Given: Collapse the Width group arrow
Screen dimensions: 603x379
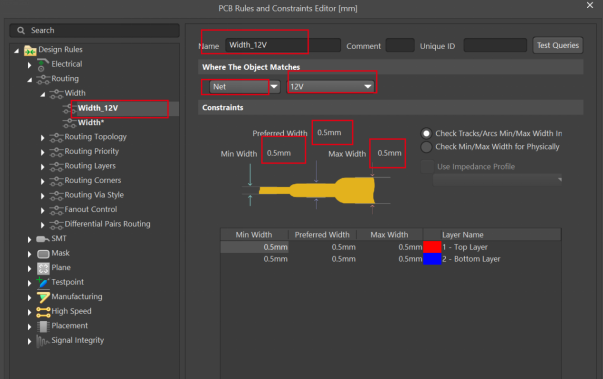Looking at the screenshot, I should point(43,94).
